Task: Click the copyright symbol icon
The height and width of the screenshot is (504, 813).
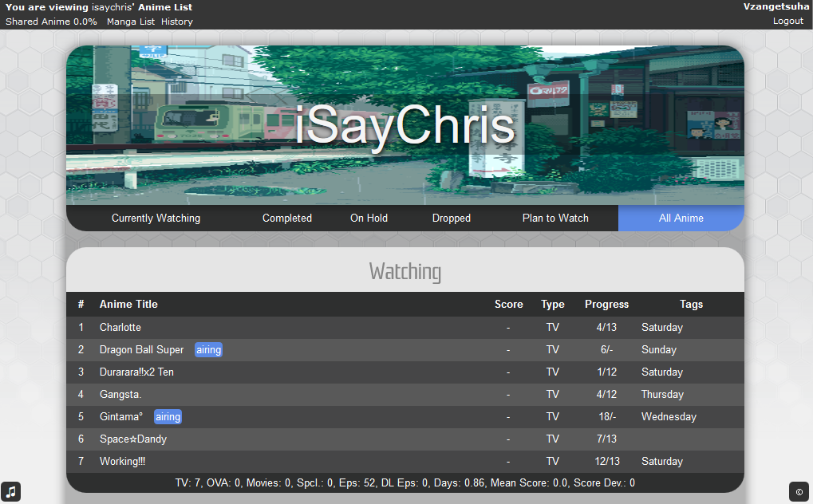Action: (799, 492)
